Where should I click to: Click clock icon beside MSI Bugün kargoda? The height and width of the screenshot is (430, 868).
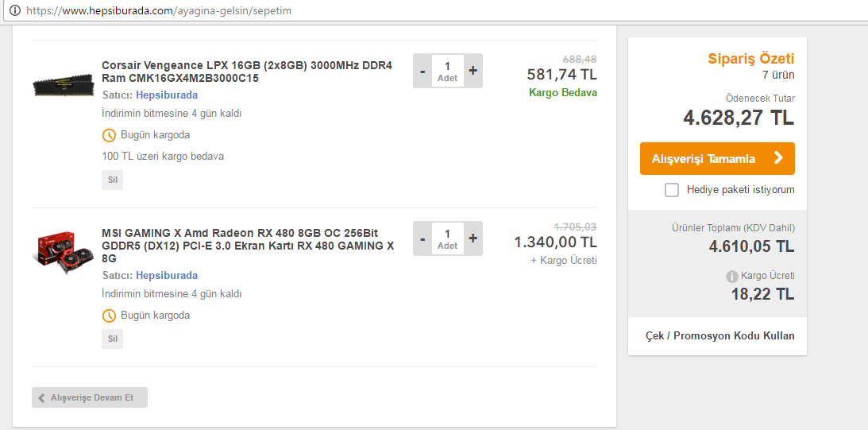109,316
